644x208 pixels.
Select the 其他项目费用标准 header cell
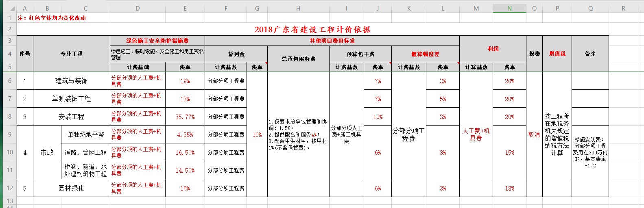click(332, 41)
